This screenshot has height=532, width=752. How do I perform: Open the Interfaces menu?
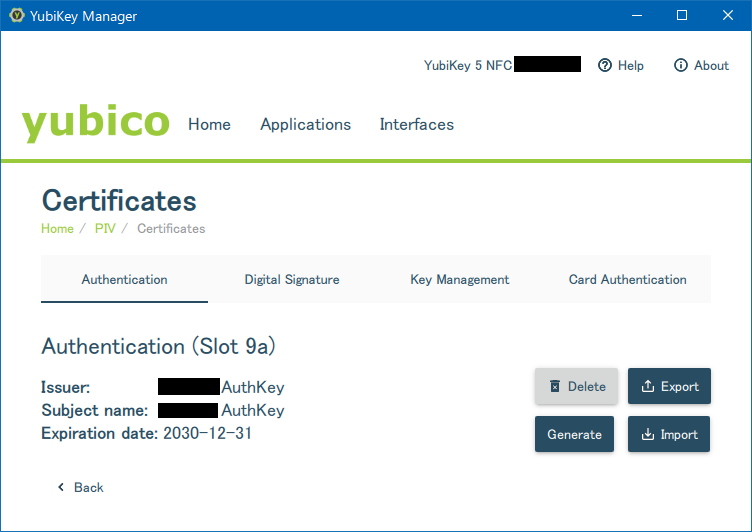click(x=416, y=124)
